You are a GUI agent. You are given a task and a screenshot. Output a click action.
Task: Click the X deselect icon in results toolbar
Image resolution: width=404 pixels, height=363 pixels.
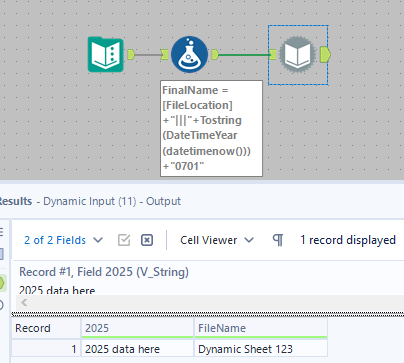pos(147,240)
